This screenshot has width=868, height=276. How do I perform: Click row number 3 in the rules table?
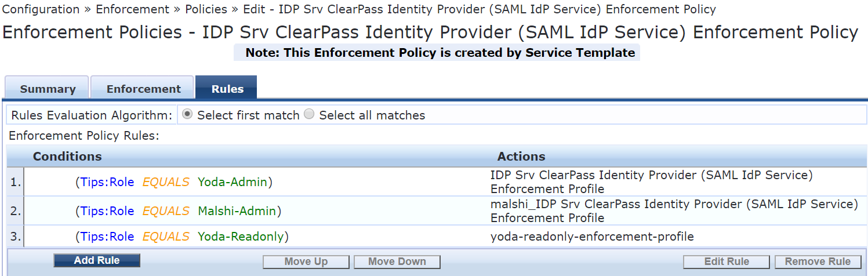[x=16, y=237]
